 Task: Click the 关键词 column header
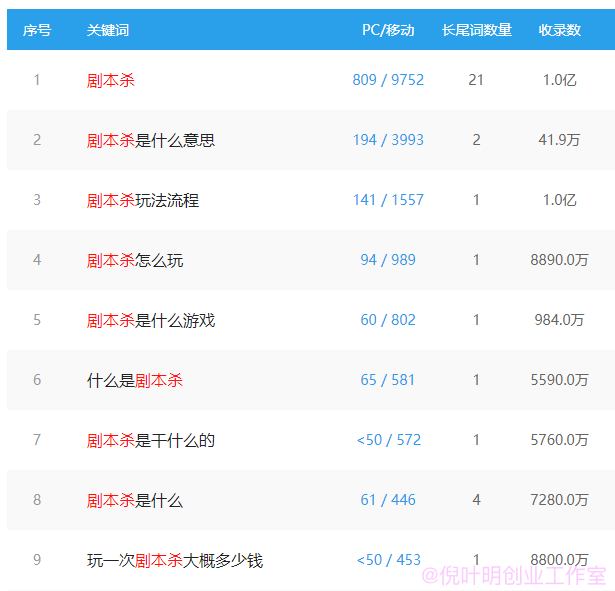tap(108, 30)
